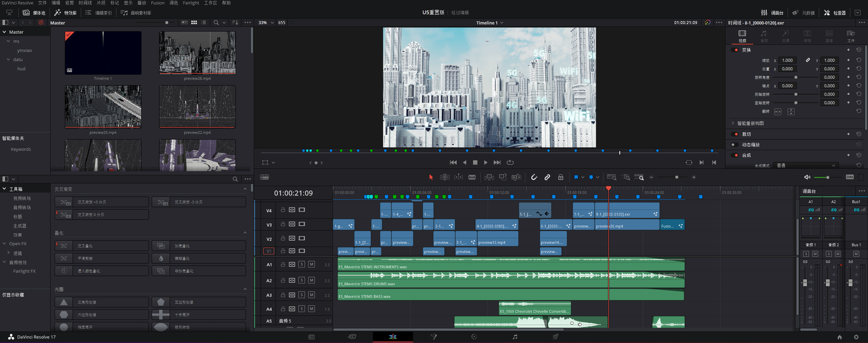Open the 音响素材库 panel

(136, 13)
